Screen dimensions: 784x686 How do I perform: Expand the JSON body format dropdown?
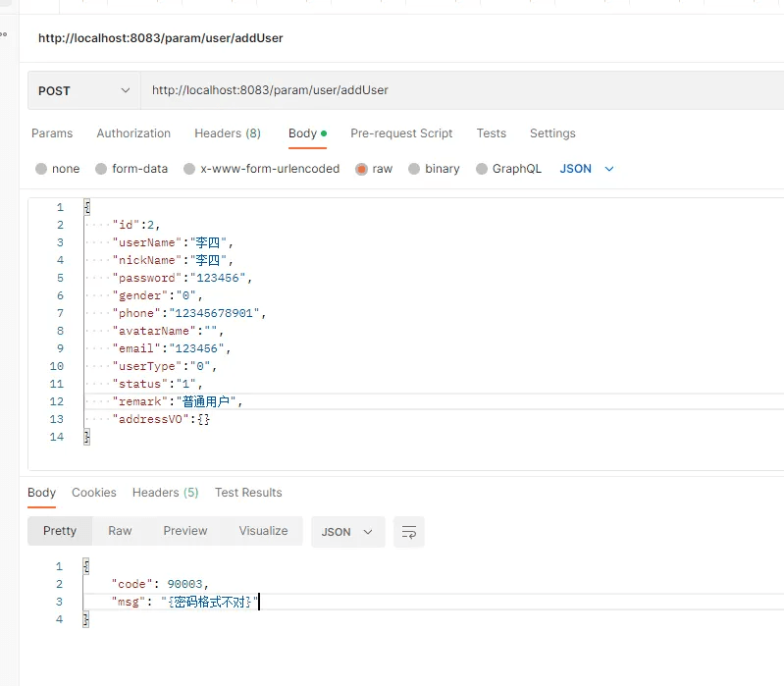587,169
